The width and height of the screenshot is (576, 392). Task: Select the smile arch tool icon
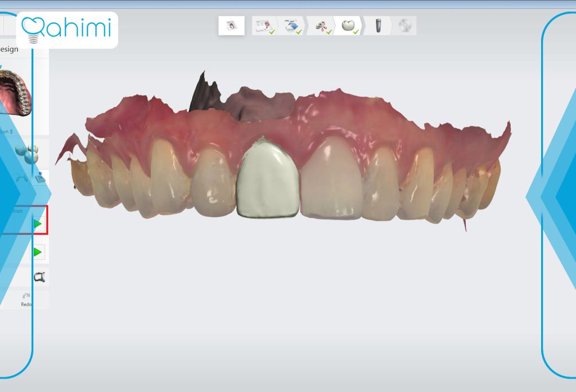[x=21, y=178]
